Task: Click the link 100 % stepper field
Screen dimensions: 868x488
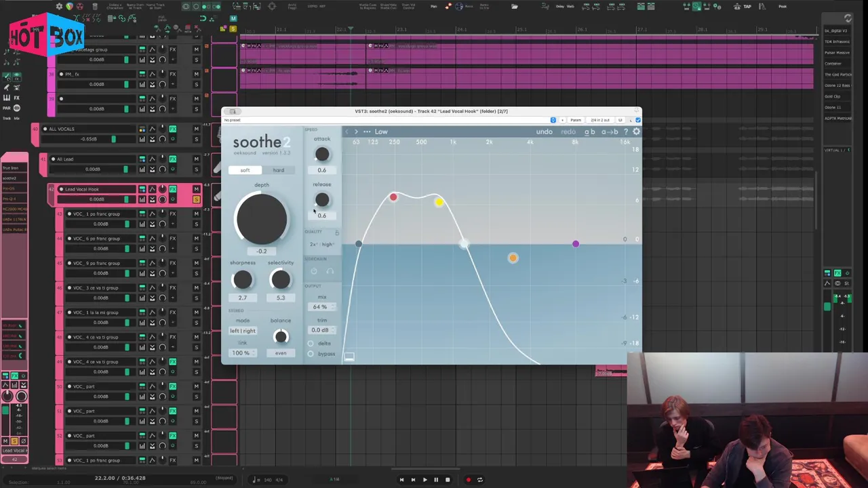Action: [243, 353]
